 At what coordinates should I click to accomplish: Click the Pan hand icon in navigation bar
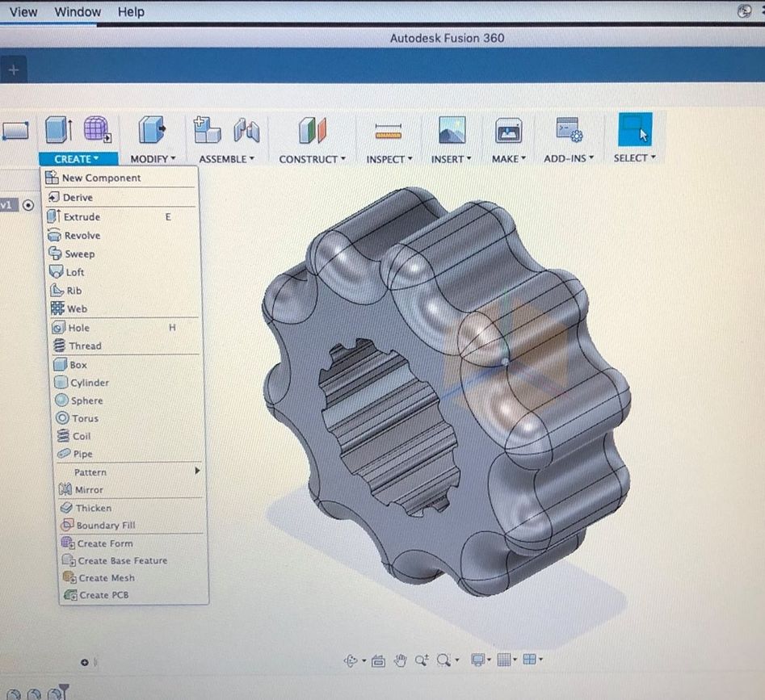(x=400, y=660)
